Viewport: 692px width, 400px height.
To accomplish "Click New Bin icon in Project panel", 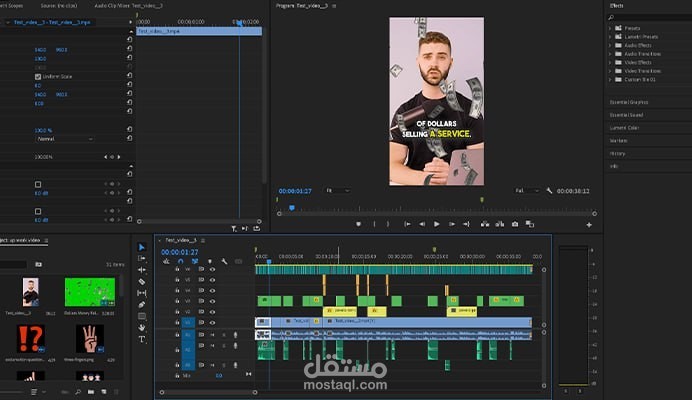I will tap(90, 392).
